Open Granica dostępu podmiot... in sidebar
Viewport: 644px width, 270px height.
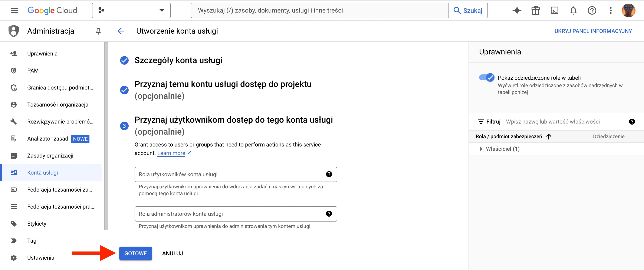pos(51,88)
